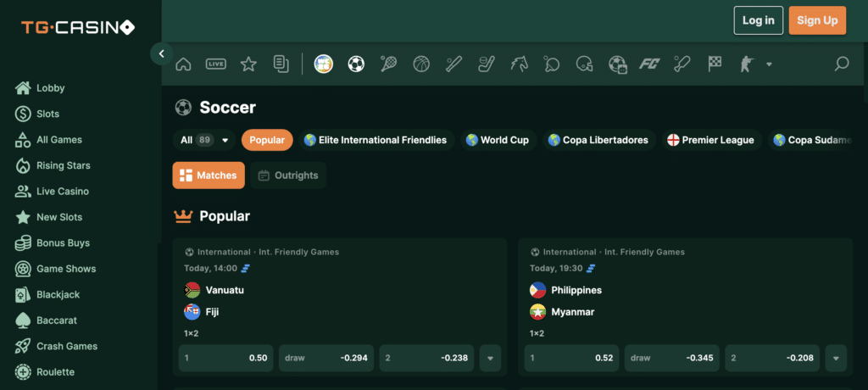This screenshot has width=868, height=390.
Task: Open New Slots in sidebar
Action: point(48,217)
